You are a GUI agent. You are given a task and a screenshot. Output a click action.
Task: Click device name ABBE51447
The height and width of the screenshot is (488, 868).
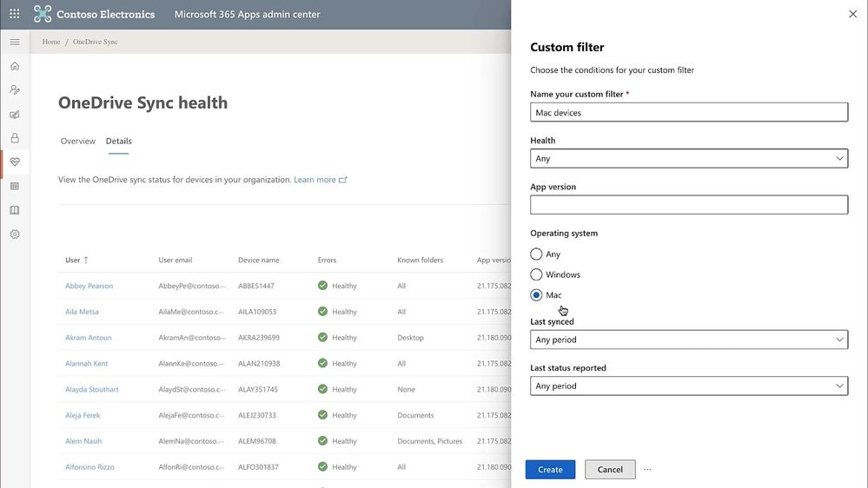[x=256, y=286]
